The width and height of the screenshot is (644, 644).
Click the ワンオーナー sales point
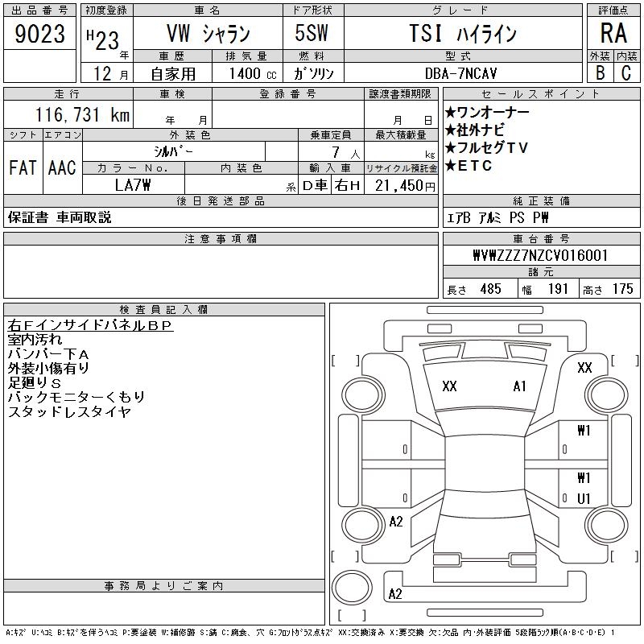tap(491, 111)
